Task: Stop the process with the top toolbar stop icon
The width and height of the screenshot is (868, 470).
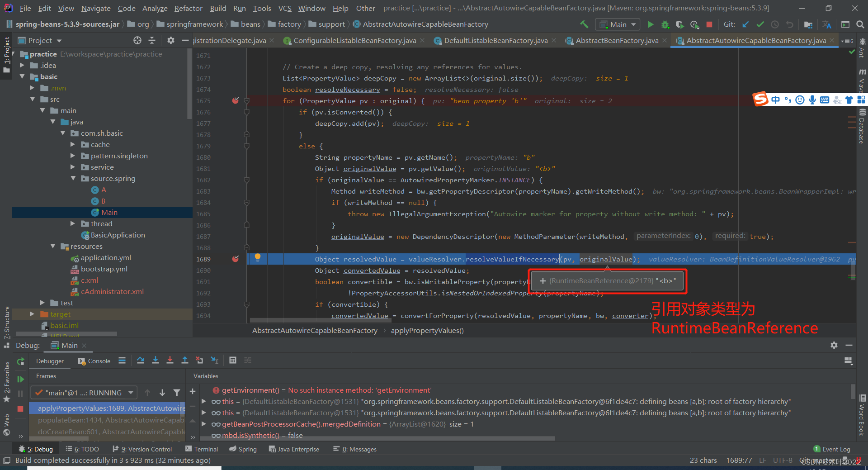Action: 709,24
